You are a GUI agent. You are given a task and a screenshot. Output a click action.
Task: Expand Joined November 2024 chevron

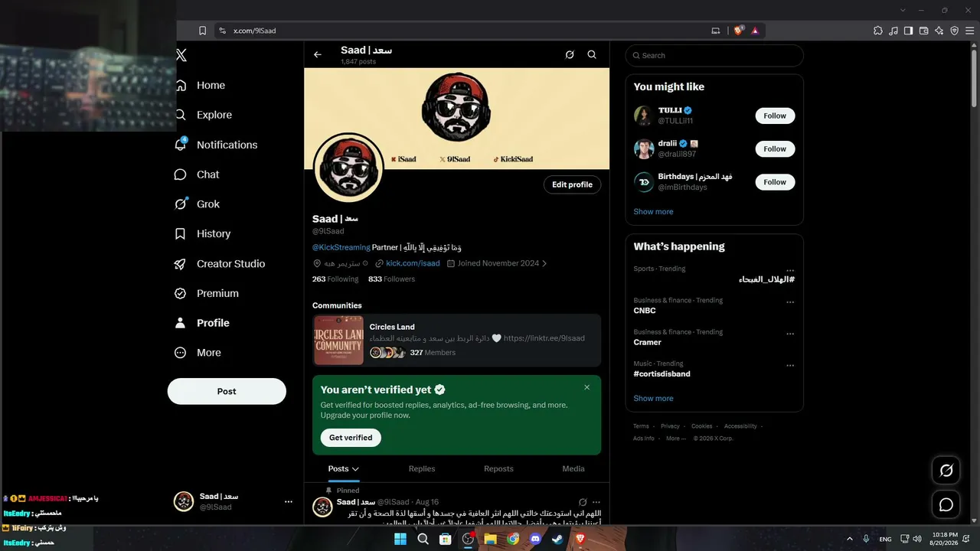click(x=544, y=263)
